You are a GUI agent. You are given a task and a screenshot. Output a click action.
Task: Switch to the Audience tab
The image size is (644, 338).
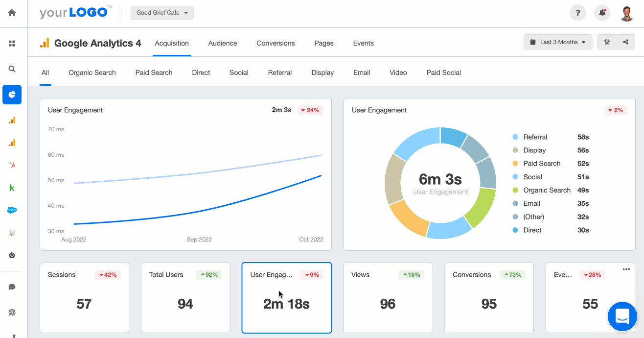pyautogui.click(x=222, y=43)
